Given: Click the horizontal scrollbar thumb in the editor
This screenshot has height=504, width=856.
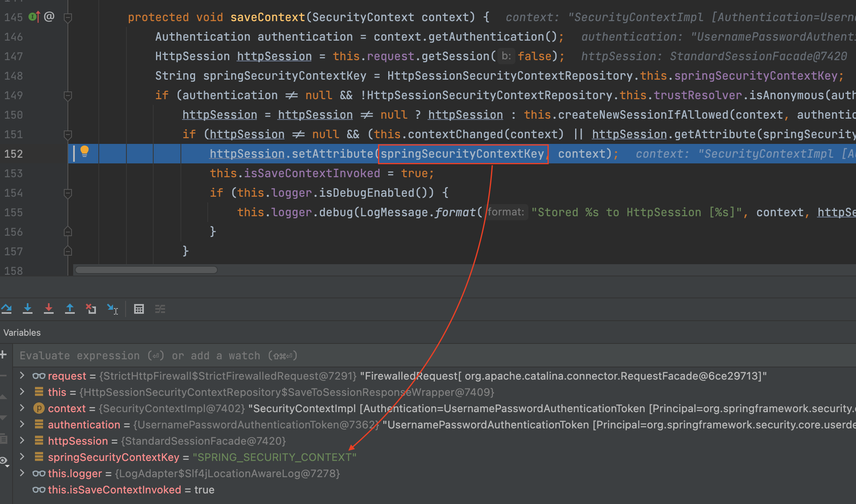Looking at the screenshot, I should tap(146, 270).
